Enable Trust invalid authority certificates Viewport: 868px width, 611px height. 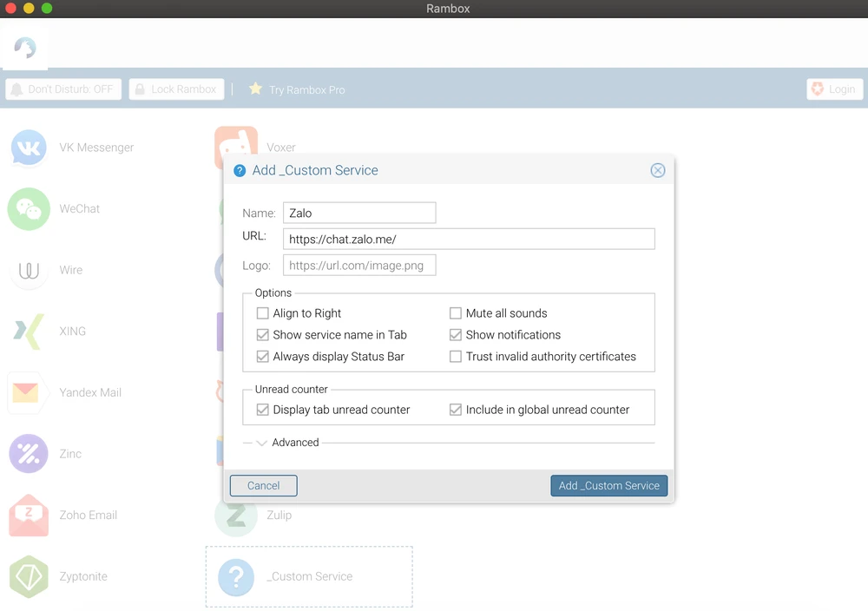click(x=456, y=357)
